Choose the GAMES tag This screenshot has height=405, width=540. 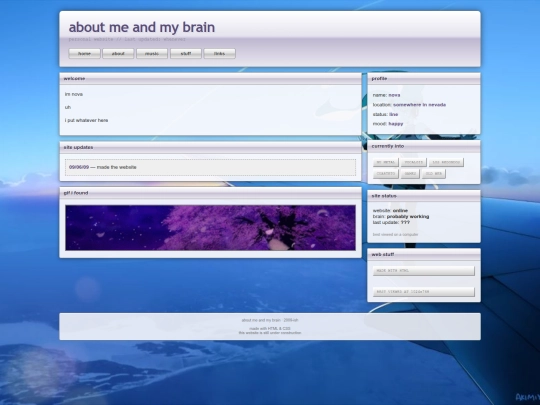click(410, 174)
